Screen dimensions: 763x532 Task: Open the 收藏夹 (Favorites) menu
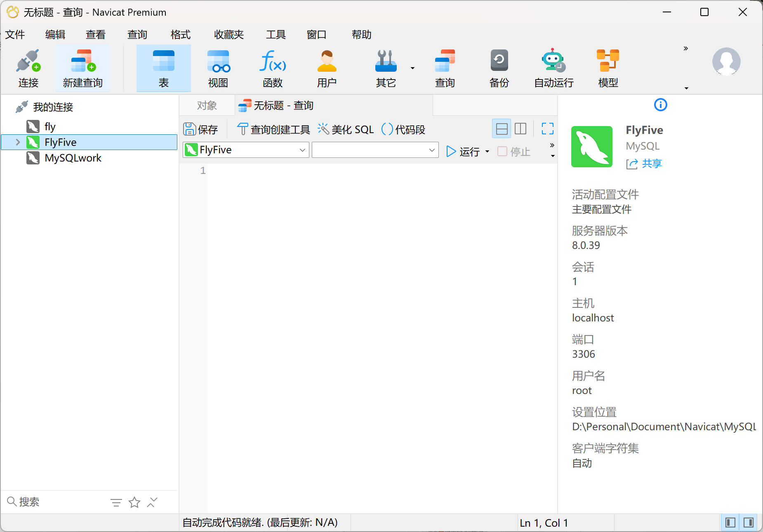(x=229, y=35)
